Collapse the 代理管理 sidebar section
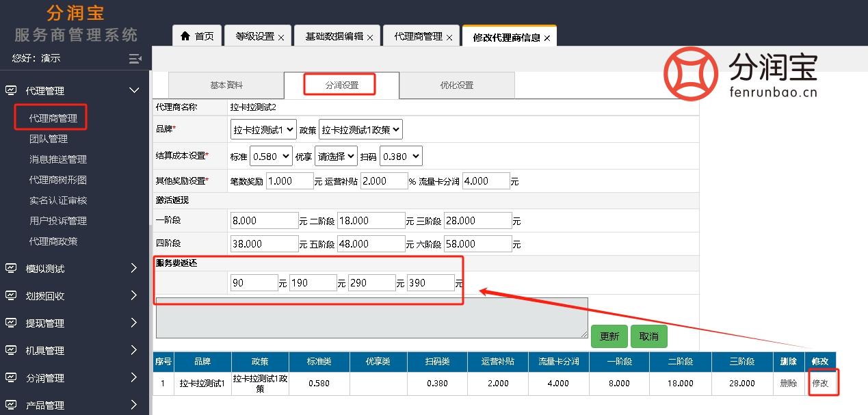Image resolution: width=868 pixels, height=415 pixels. click(133, 90)
